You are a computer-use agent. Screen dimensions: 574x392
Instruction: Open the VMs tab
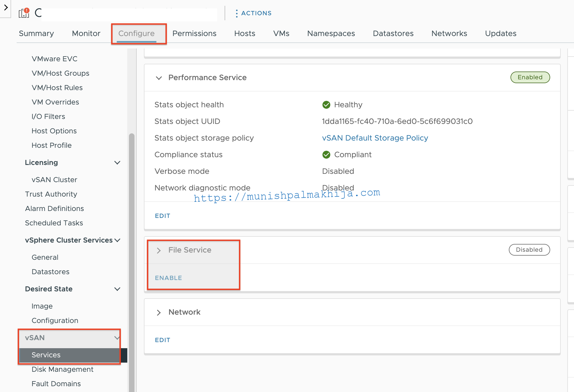click(281, 34)
